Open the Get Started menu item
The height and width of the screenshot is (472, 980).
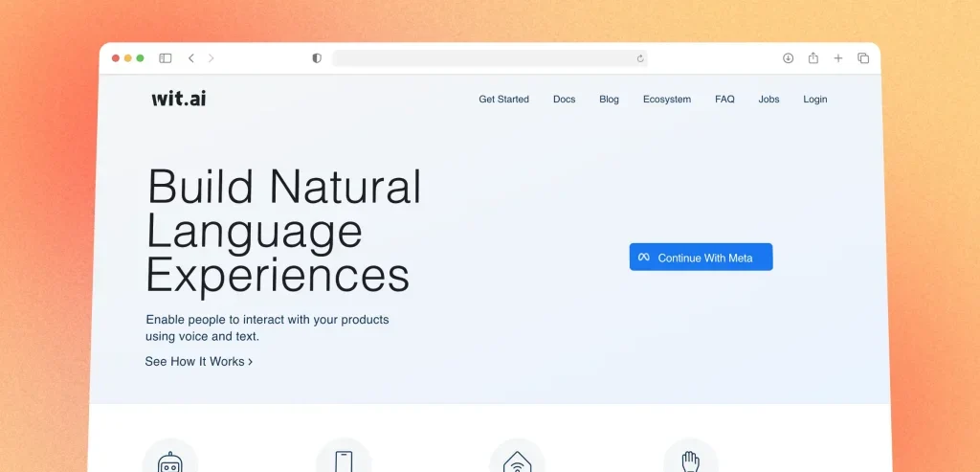(503, 100)
